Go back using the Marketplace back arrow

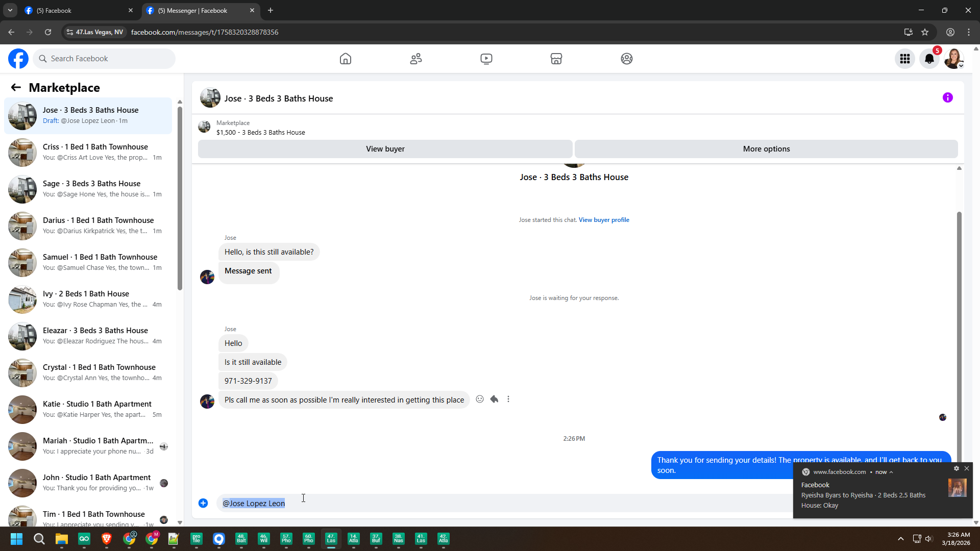click(16, 88)
